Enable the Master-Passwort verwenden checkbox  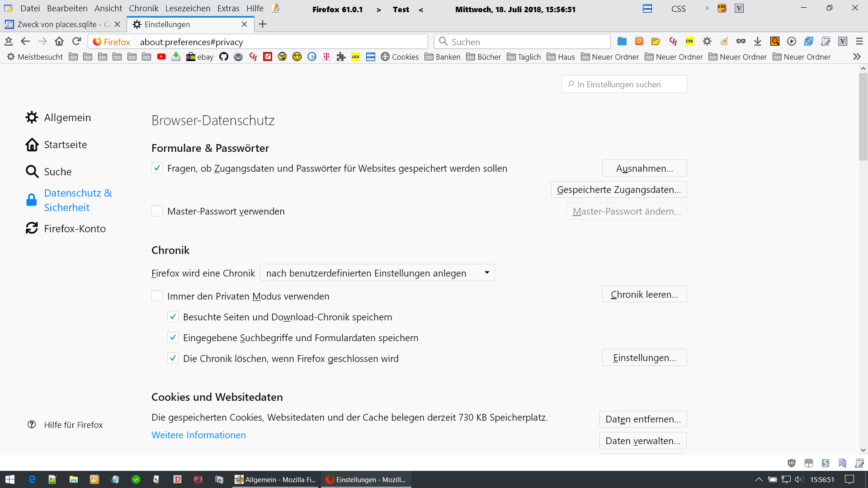tap(157, 211)
